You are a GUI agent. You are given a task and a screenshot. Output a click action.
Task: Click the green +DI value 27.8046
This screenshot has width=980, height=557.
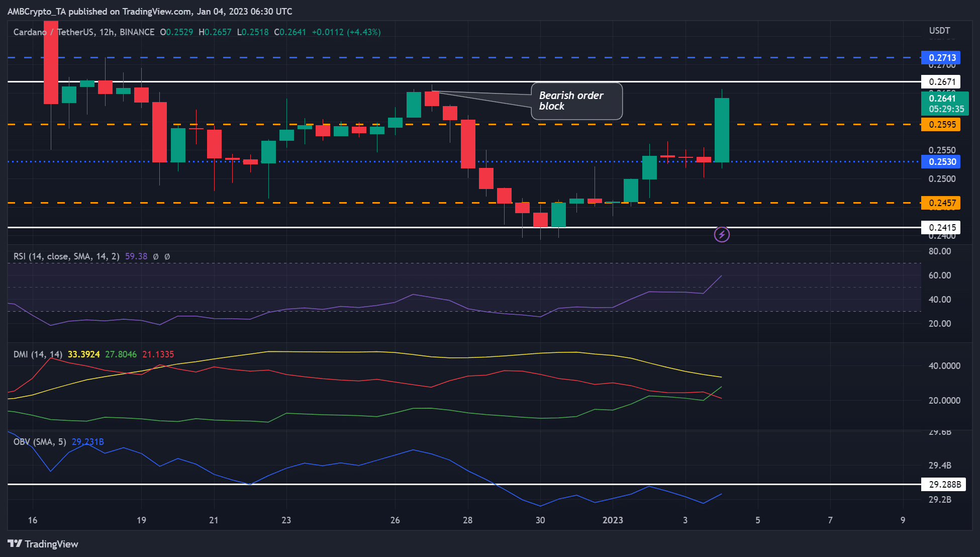coord(121,354)
